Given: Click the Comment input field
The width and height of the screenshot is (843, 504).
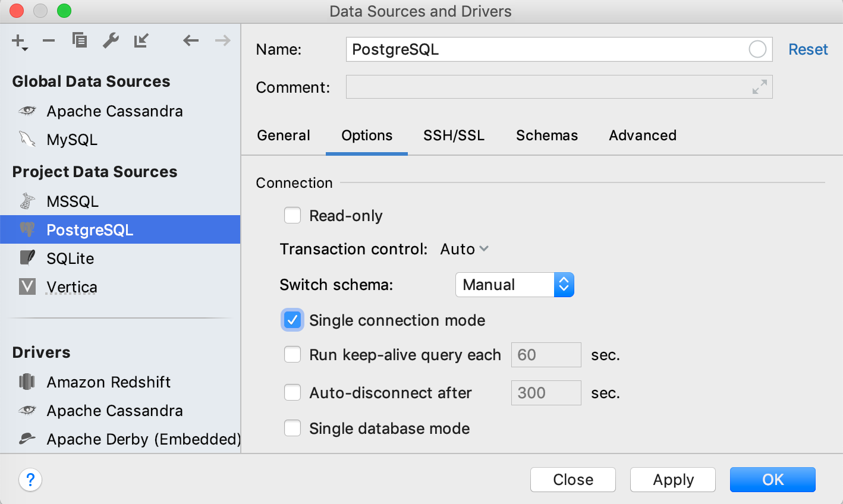Looking at the screenshot, I should (x=559, y=87).
